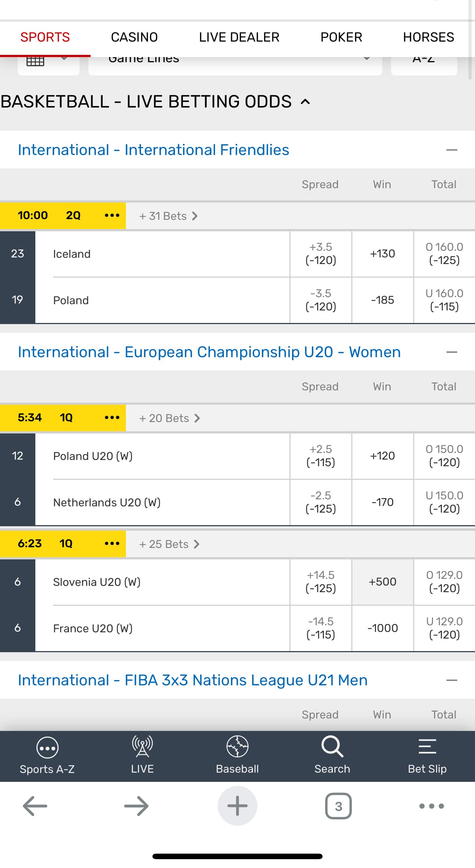Open options dots for Iceland-Poland game
The height and width of the screenshot is (868, 475).
click(112, 215)
